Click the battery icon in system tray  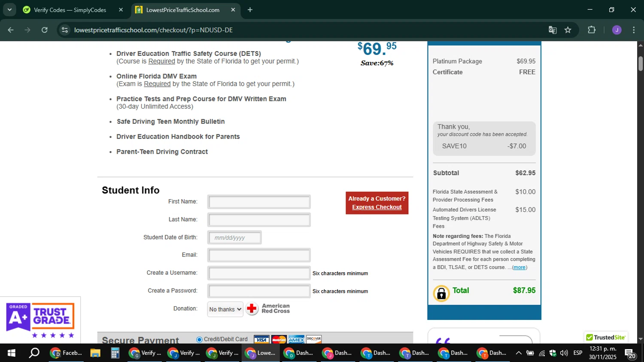click(530, 353)
